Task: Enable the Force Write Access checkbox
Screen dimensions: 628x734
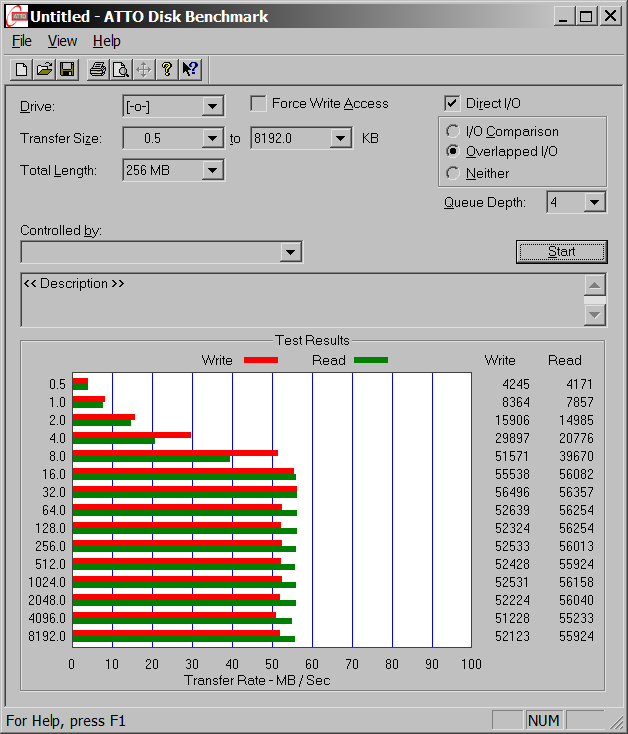Action: (259, 104)
